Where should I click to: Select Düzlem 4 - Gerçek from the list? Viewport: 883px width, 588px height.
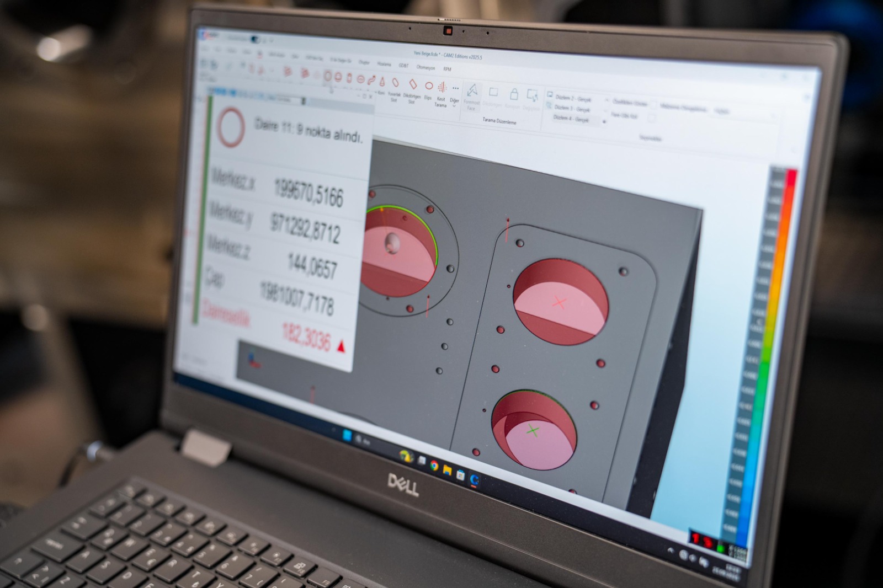tap(572, 119)
